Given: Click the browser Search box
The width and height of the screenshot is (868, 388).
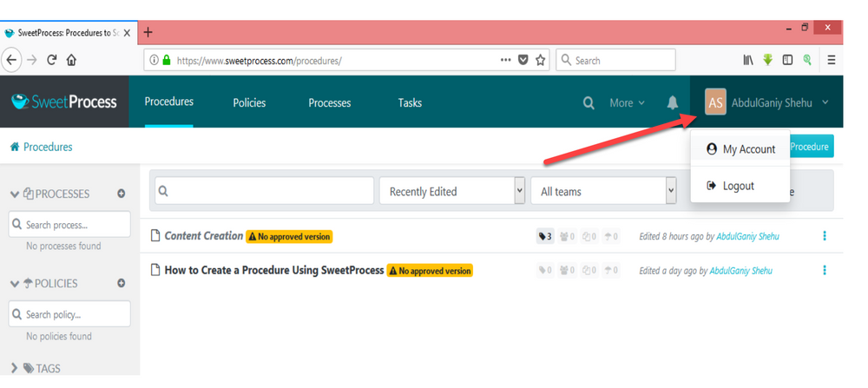Looking at the screenshot, I should coord(615,61).
